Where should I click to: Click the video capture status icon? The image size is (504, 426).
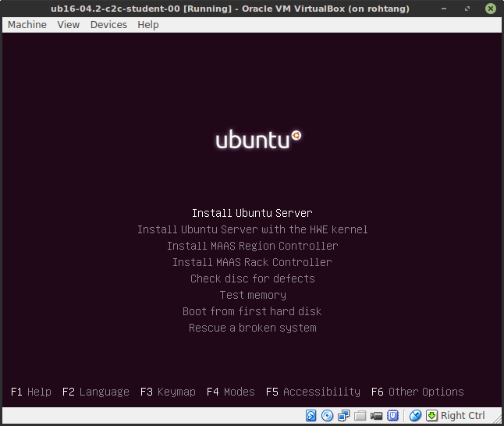(x=376, y=416)
